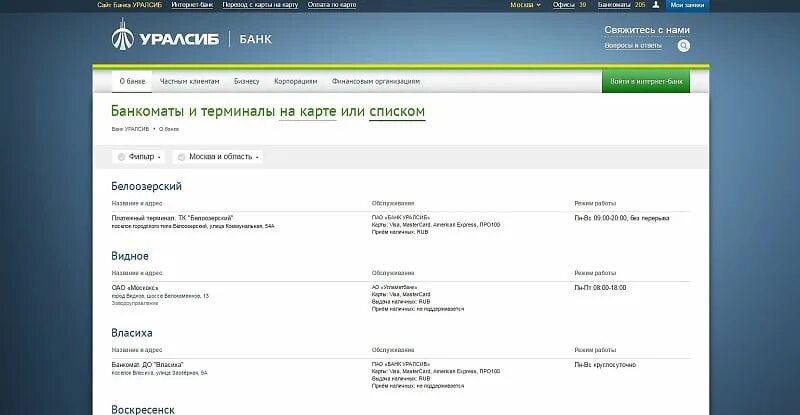Open the Бизнесу menu
Image resolution: width=800 pixels, height=415 pixels.
246,81
